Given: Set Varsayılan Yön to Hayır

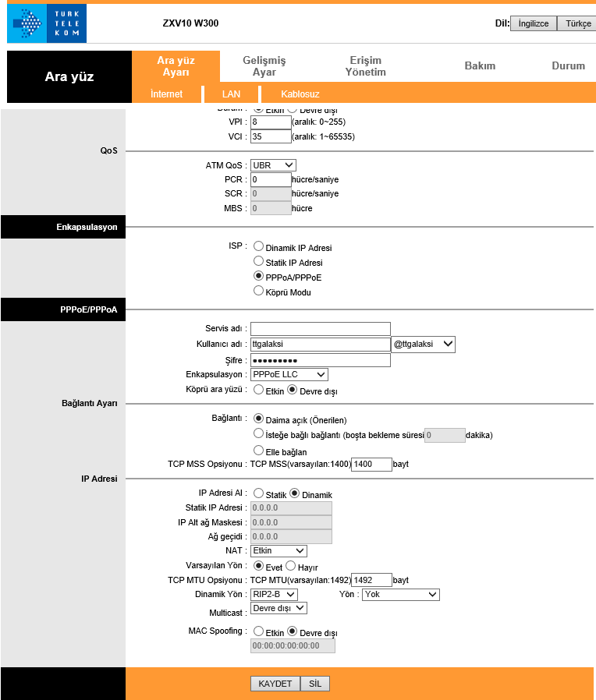Looking at the screenshot, I should click(290, 566).
